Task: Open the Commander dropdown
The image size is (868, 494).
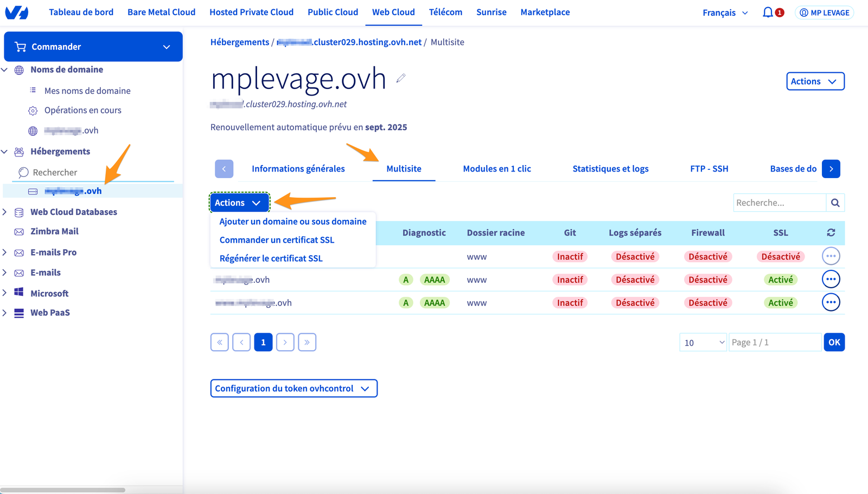Action: point(93,47)
